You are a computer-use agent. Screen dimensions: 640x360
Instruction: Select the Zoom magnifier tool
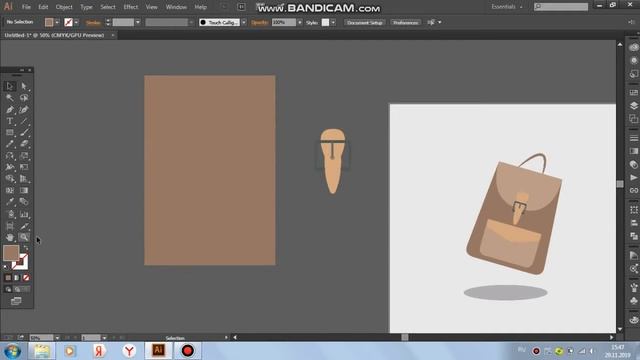click(24, 237)
